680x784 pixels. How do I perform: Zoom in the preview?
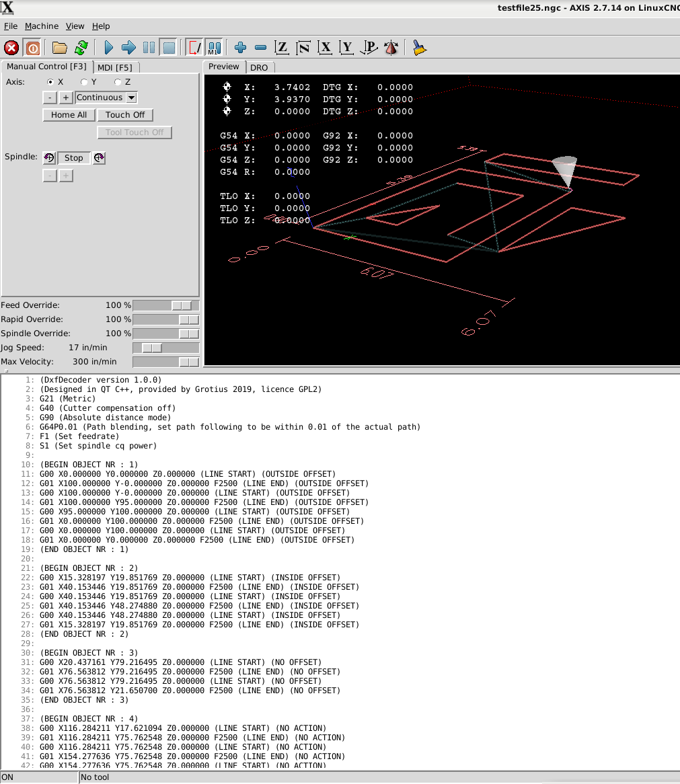pos(241,48)
